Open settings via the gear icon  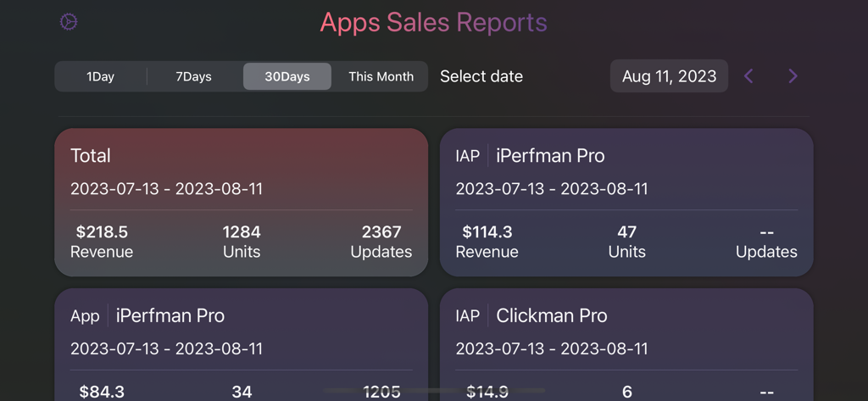[69, 22]
